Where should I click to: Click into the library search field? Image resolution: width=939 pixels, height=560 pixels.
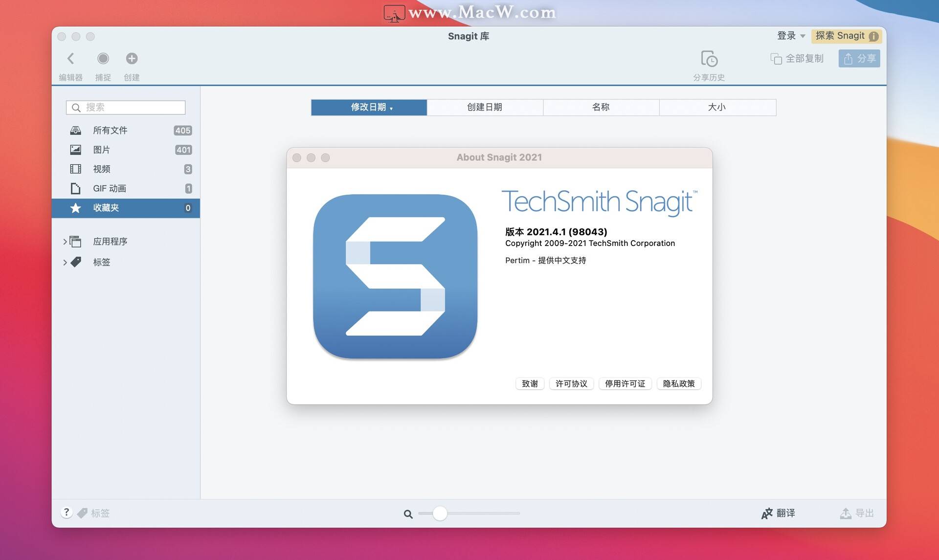point(126,108)
